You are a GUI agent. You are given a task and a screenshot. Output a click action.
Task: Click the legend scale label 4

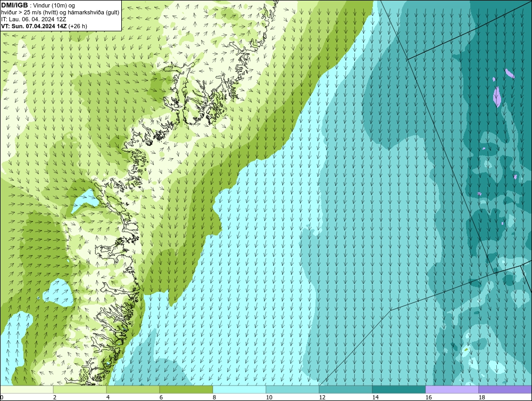pos(108,397)
